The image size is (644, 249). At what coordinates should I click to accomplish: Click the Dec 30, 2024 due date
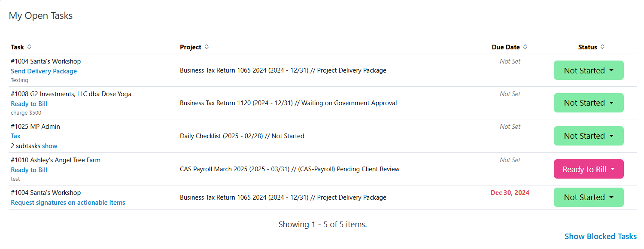510,193
